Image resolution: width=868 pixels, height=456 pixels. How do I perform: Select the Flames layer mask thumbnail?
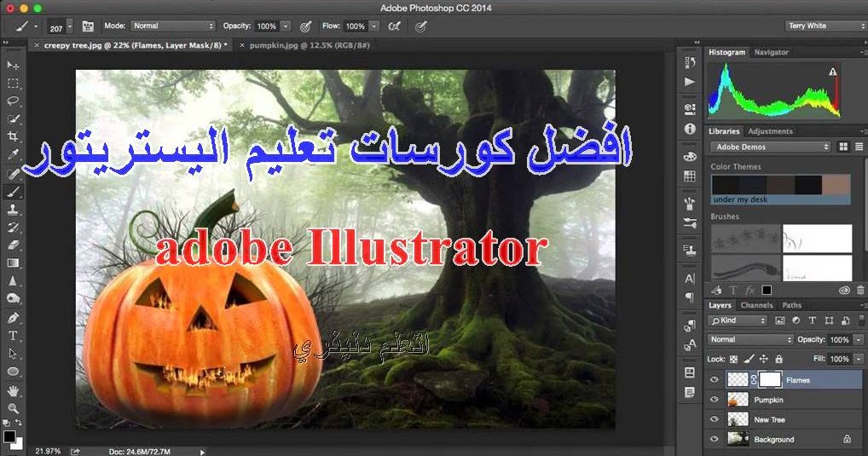(x=770, y=379)
